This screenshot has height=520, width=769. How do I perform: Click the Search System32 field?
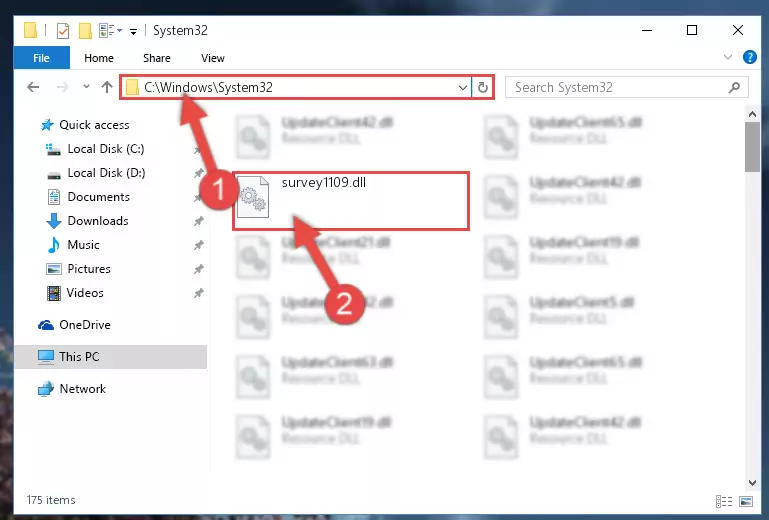tap(627, 87)
